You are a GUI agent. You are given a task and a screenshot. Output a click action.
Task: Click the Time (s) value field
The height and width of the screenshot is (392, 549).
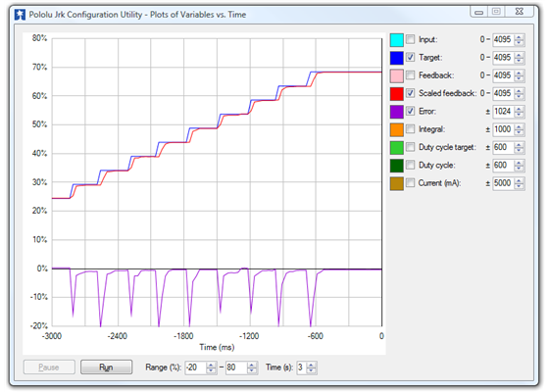(302, 367)
